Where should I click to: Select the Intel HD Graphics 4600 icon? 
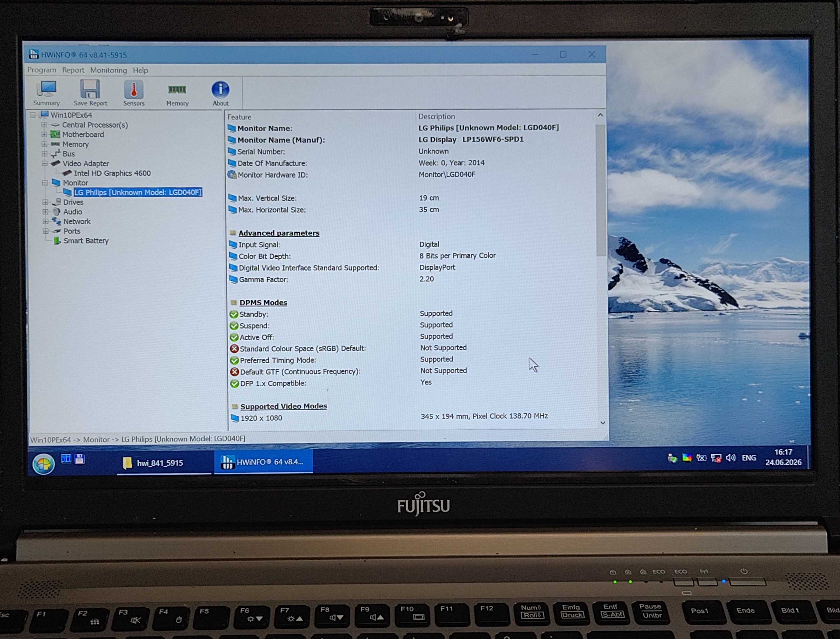(67, 173)
